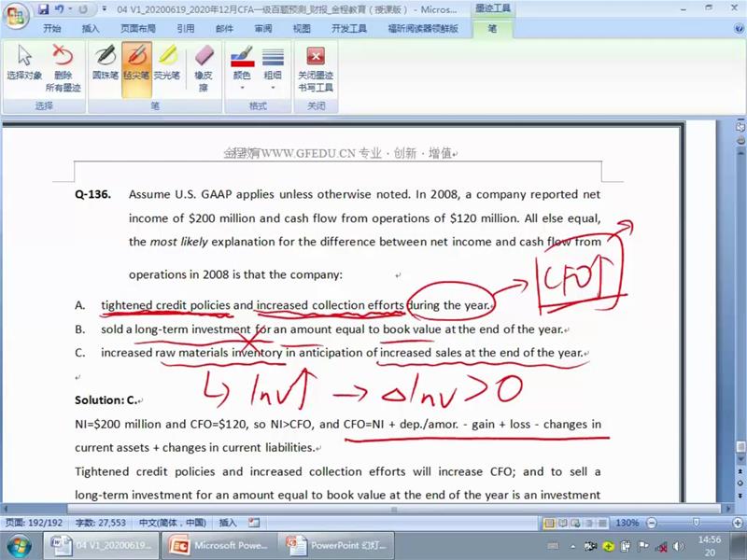Screen dimensions: 747x560
Task: Open the 颜色 ink color dropdown
Action: point(242,67)
